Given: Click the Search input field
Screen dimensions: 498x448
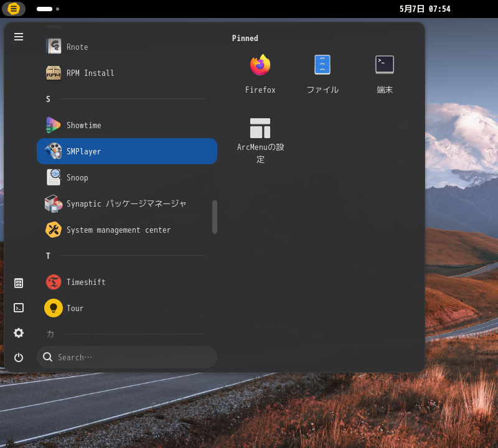Looking at the screenshot, I should tap(127, 357).
